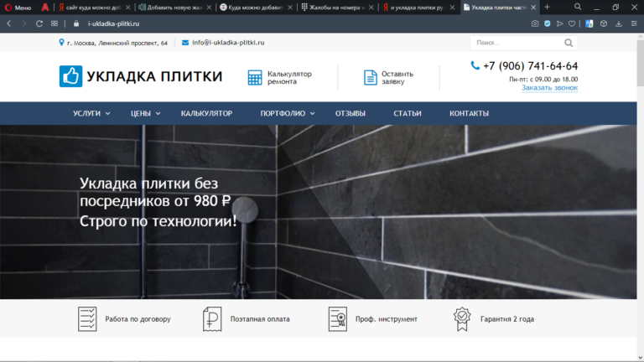The image size is (644, 362).
Task: Open browser downloads icon
Action: (619, 23)
